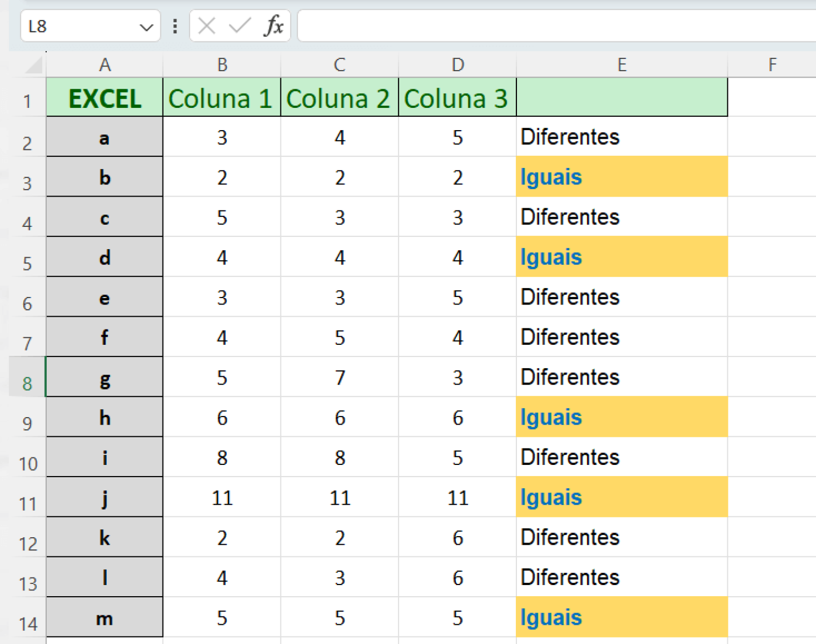Select row header 8
The width and height of the screenshot is (816, 644).
pos(28,384)
